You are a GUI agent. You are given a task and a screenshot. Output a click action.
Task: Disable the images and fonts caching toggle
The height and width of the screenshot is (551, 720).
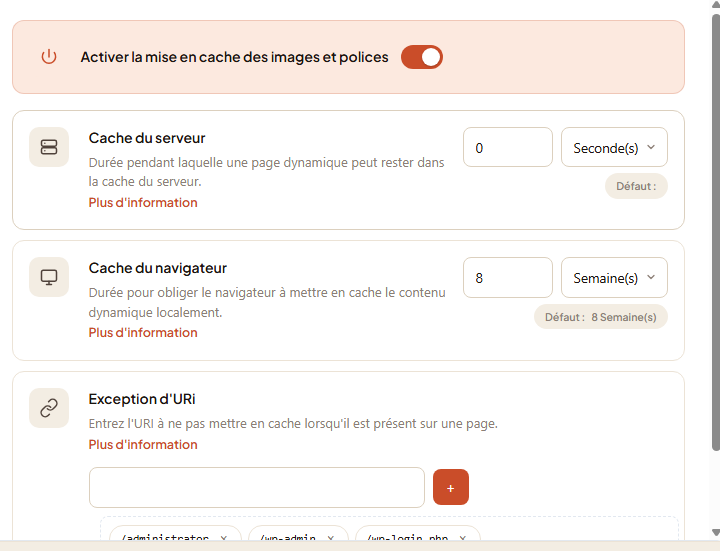(422, 57)
